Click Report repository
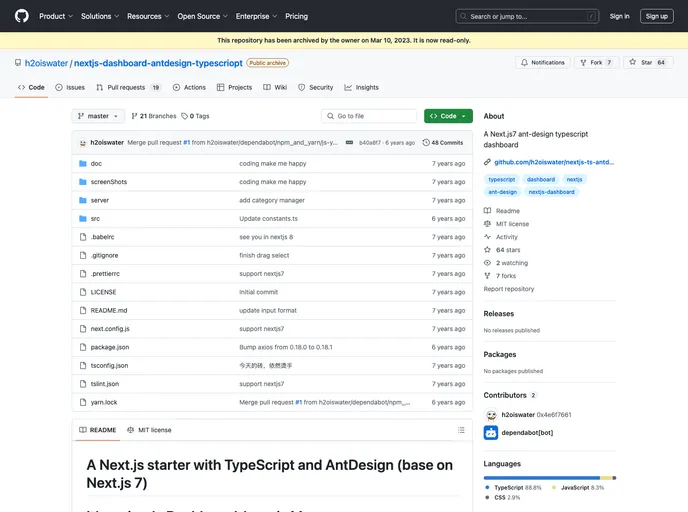This screenshot has width=688, height=512. (509, 289)
